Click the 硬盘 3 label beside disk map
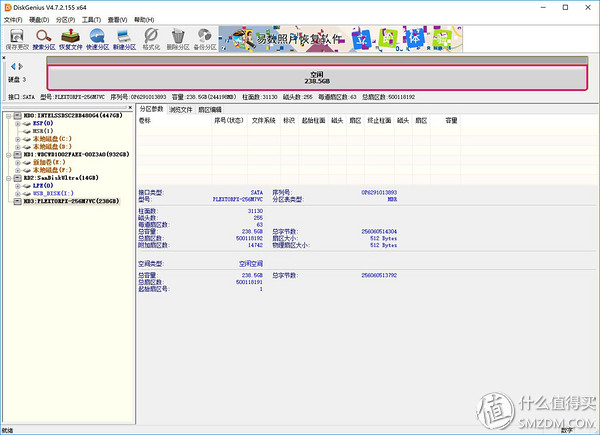The width and height of the screenshot is (600, 435). 17,79
